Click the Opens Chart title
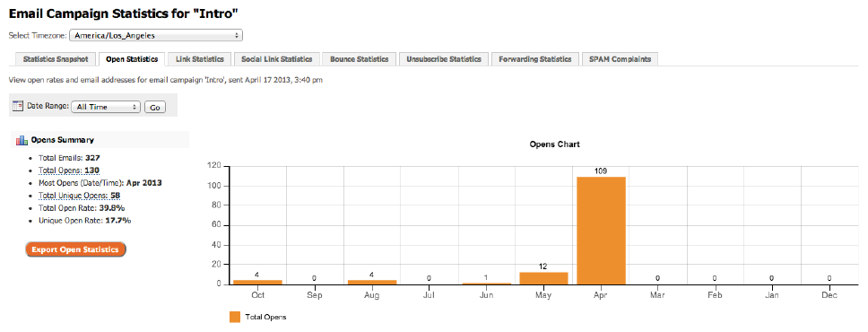 (555, 144)
